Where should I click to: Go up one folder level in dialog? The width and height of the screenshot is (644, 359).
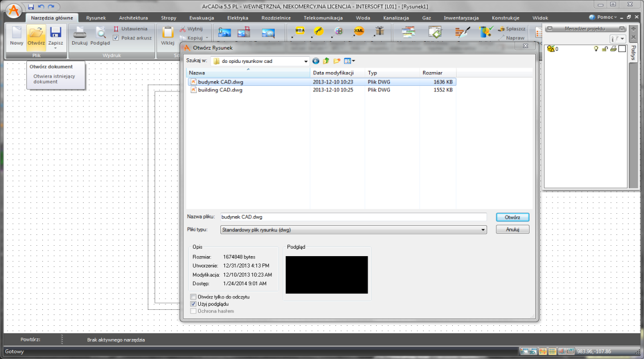click(326, 61)
